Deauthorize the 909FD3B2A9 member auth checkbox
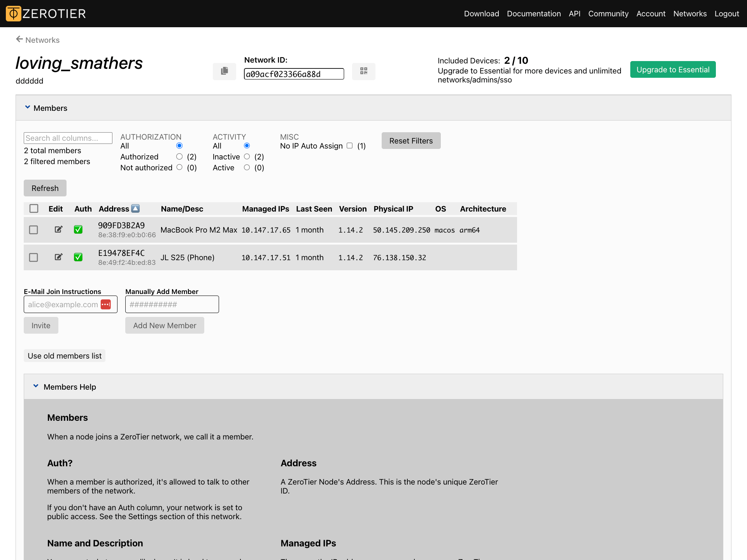This screenshot has height=560, width=747. pyautogui.click(x=78, y=229)
